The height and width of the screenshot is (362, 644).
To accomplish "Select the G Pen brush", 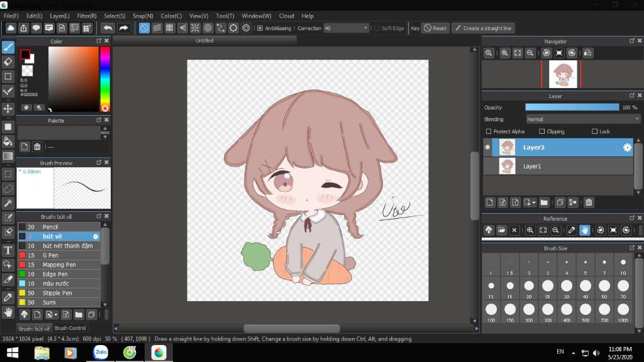I will [58, 255].
